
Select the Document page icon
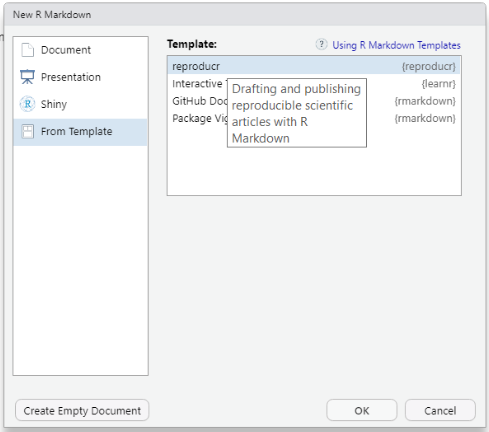tap(27, 50)
